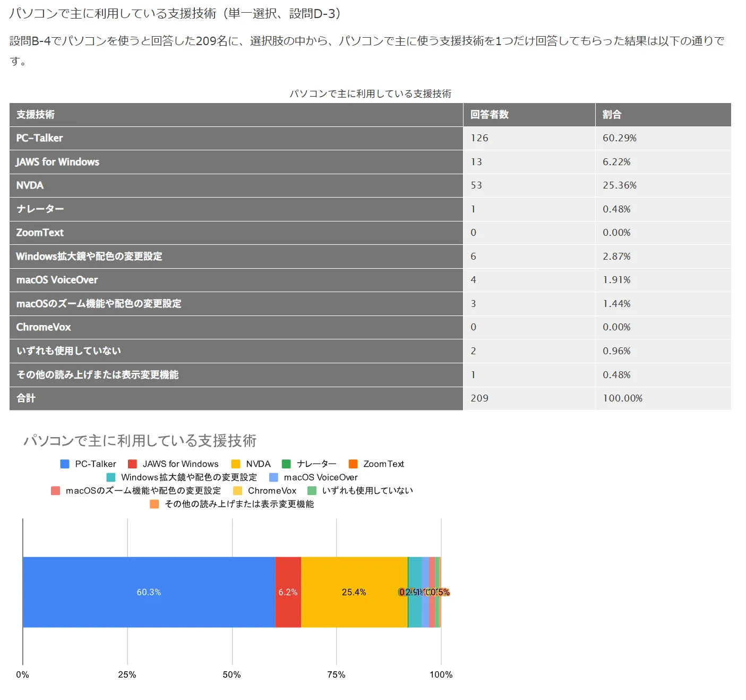Click the 2.87% table cell

tap(663, 257)
